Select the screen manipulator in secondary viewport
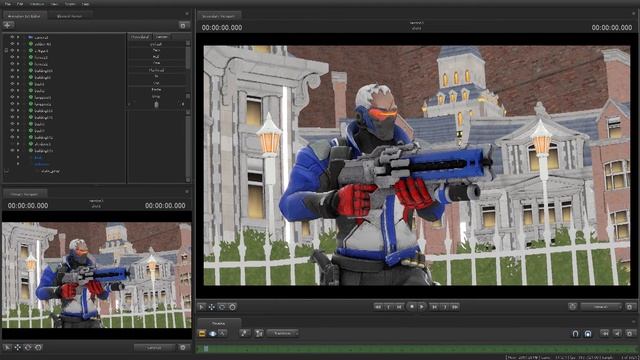 click(232, 307)
